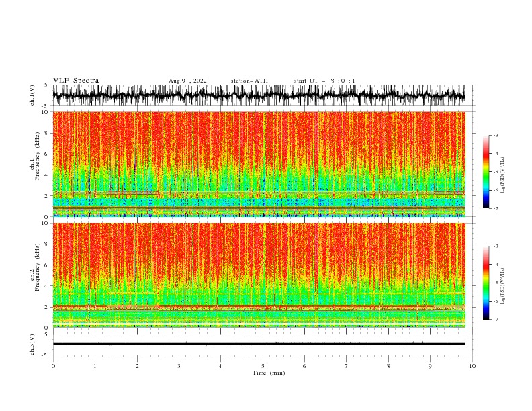Click the time axis tick label "7"

(x=347, y=366)
